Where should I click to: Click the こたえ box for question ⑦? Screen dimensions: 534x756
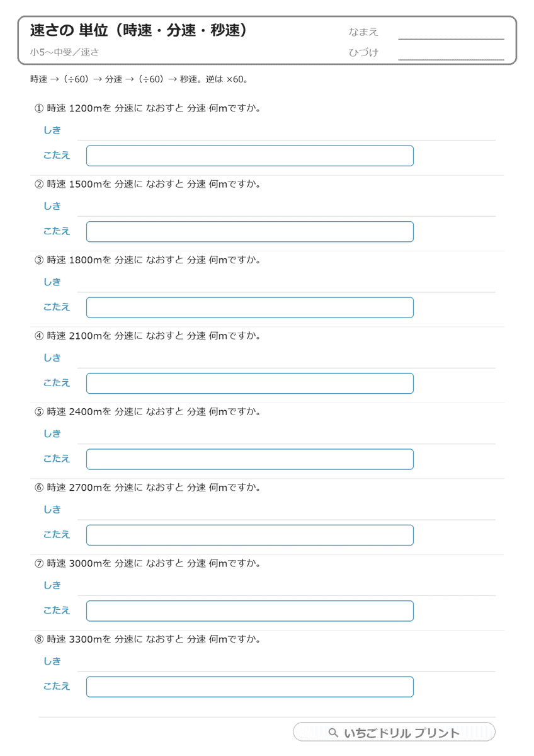point(250,611)
